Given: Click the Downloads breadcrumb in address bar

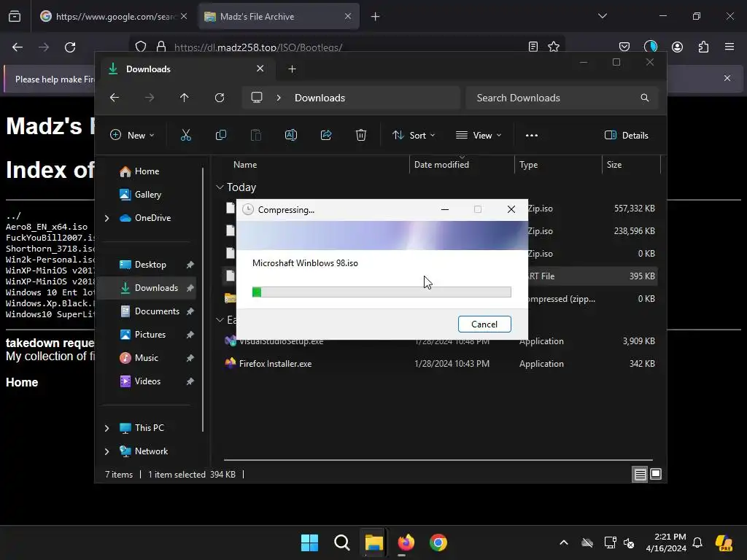Looking at the screenshot, I should point(320,98).
